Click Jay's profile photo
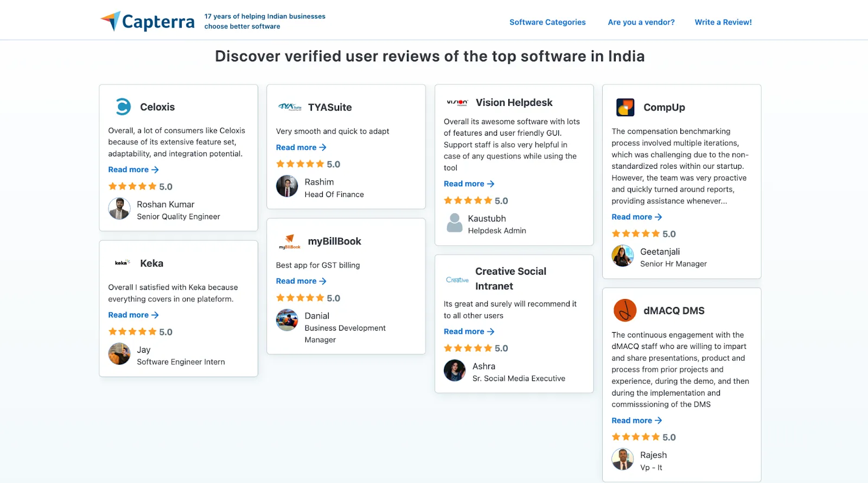Screen dimensions: 868x483 pyautogui.click(x=119, y=354)
